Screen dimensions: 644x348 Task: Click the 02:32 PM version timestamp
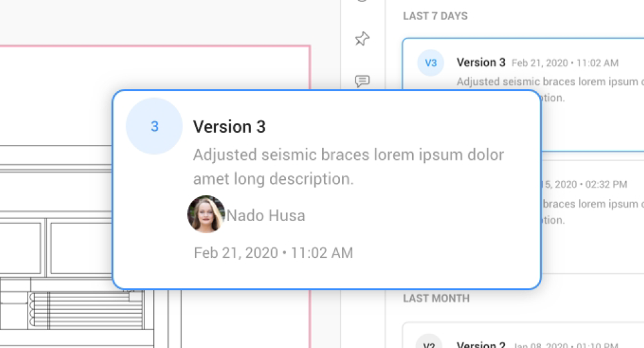pos(585,184)
